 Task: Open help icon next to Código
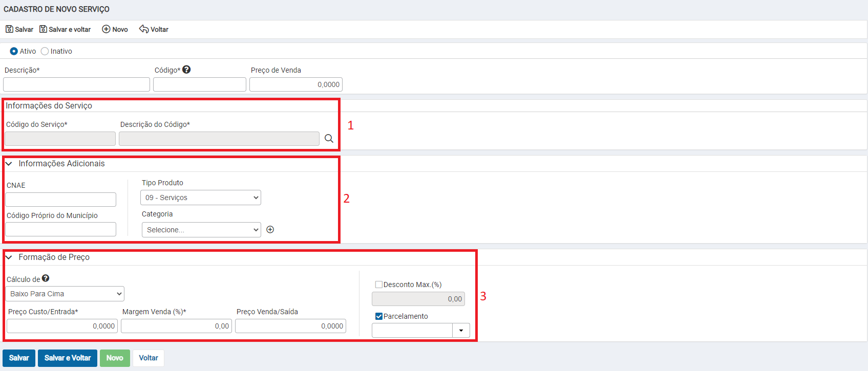(186, 70)
